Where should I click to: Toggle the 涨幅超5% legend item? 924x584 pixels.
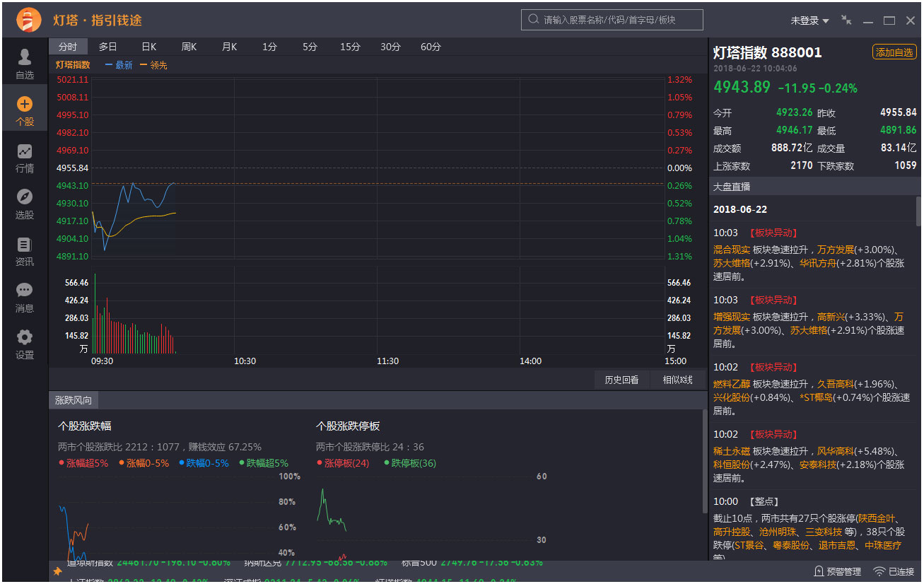tap(83, 463)
